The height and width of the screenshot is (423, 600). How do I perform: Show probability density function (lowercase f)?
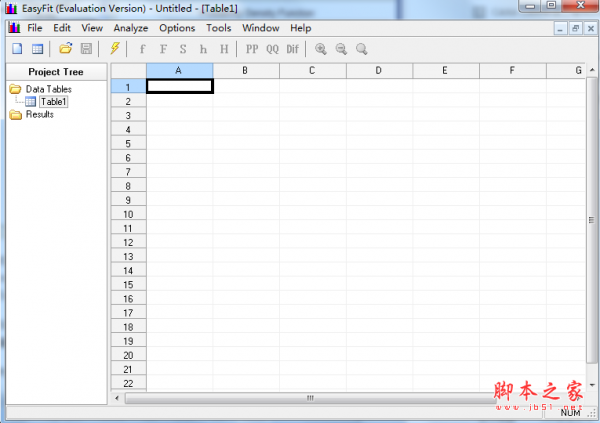click(142, 49)
